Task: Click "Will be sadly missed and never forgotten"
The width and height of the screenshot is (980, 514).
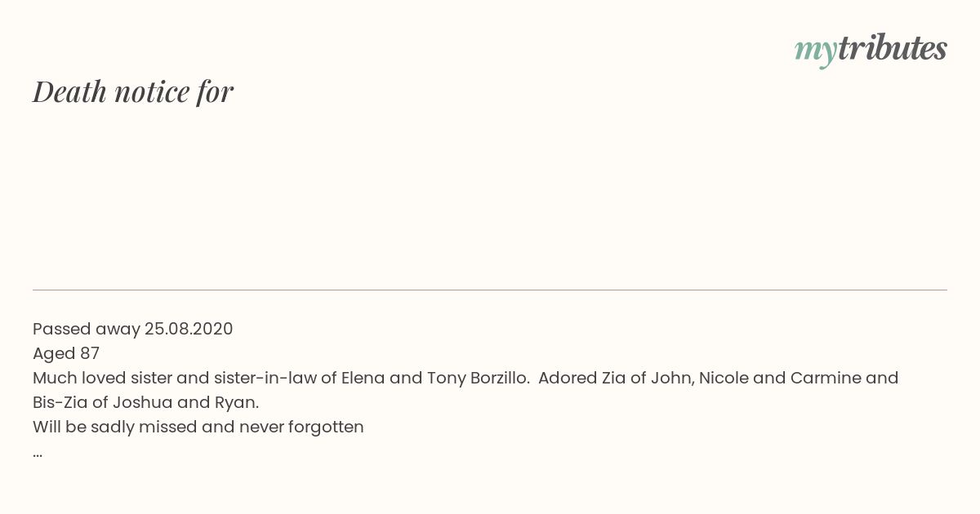Action: point(198,427)
